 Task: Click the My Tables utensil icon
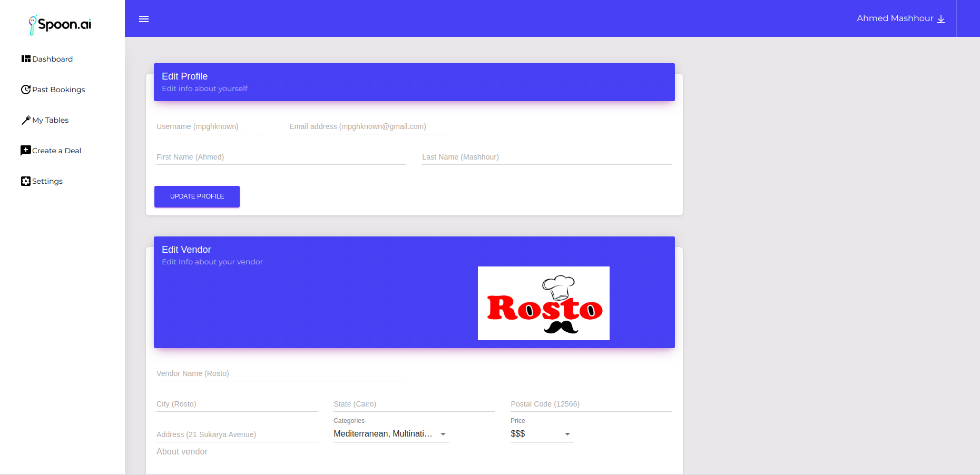tap(26, 120)
